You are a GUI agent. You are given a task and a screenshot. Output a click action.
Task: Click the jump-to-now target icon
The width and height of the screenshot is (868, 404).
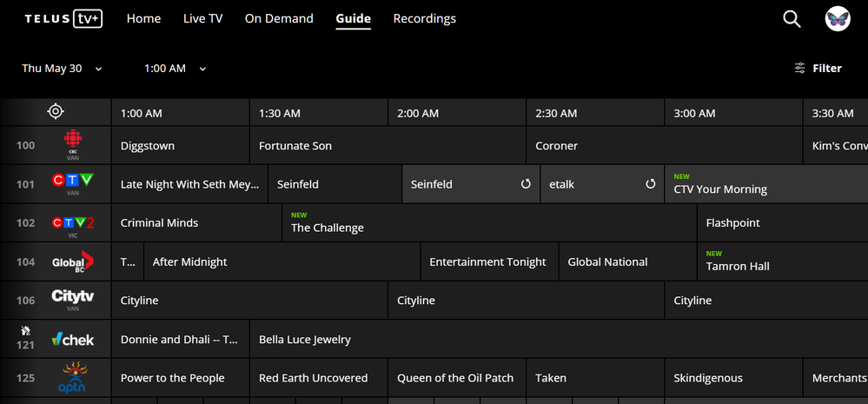(56, 111)
